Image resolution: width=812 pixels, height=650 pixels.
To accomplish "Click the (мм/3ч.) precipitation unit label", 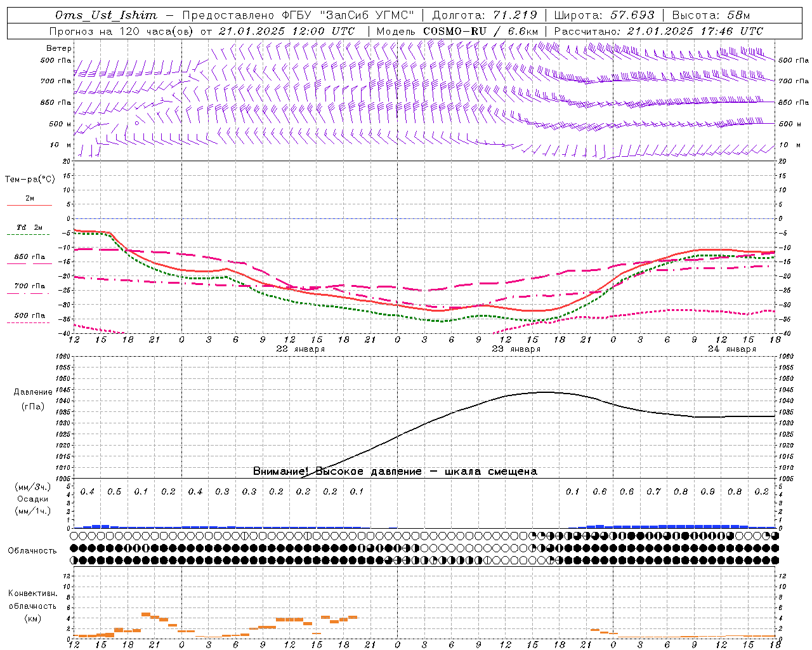I will point(33,487).
